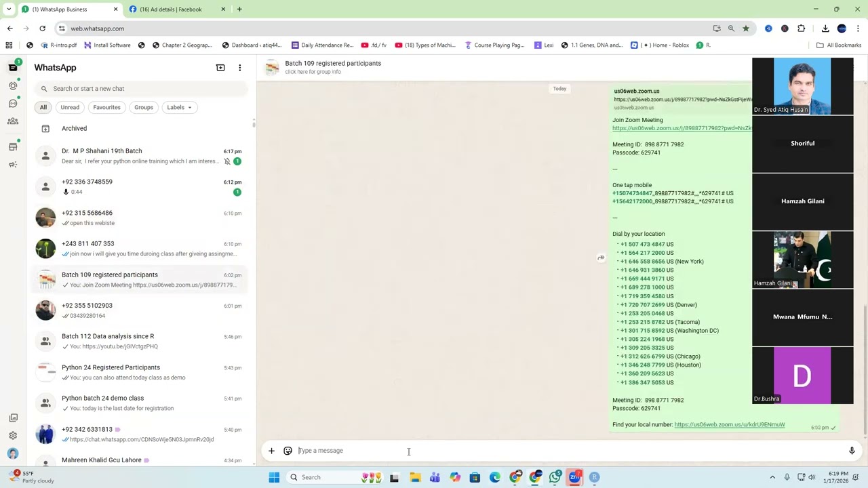Open the +92 336 3748559 chat
Screen dimensions: 868x488
139,186
